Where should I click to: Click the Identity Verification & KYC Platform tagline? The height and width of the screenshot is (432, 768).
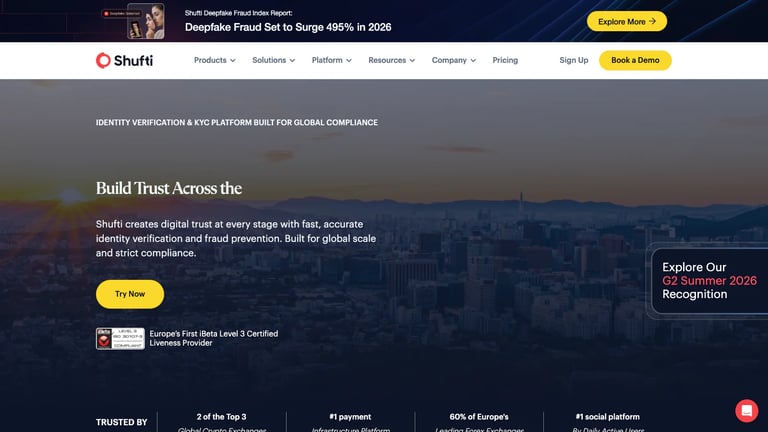(237, 122)
